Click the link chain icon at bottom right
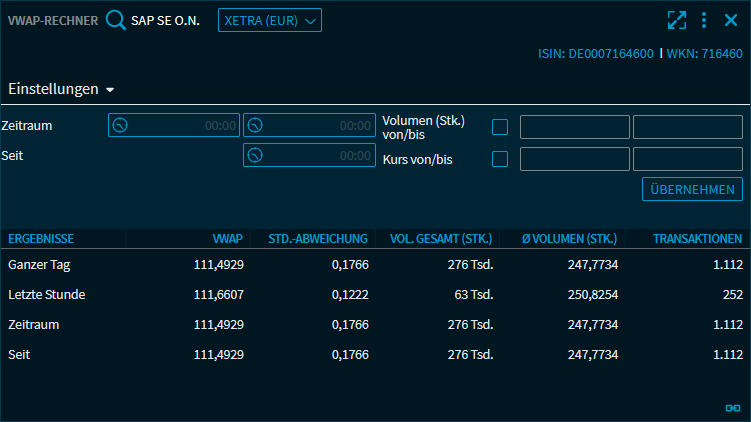The width and height of the screenshot is (751, 422). pyautogui.click(x=732, y=408)
